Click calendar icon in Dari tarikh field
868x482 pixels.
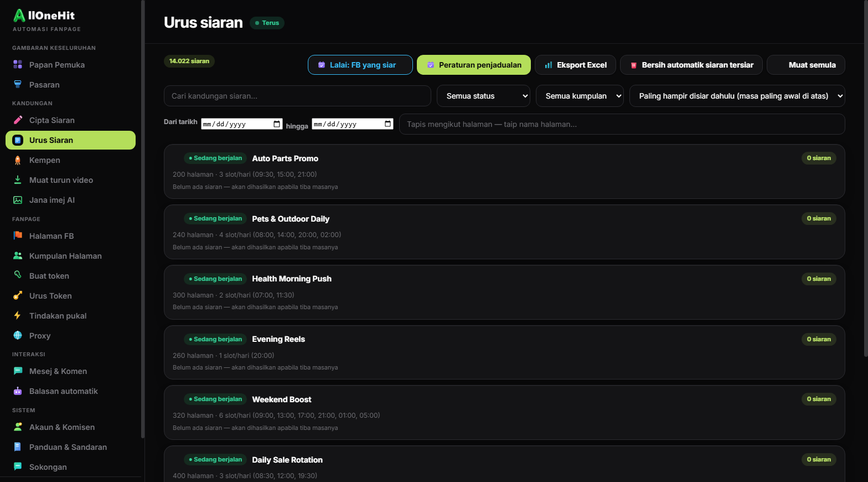coord(277,124)
